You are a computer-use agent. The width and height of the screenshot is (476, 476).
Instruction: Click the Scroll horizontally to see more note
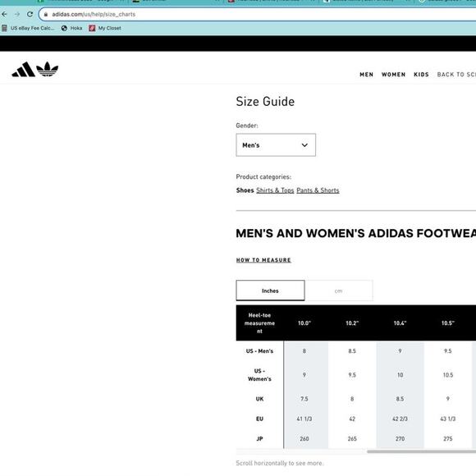click(x=280, y=463)
